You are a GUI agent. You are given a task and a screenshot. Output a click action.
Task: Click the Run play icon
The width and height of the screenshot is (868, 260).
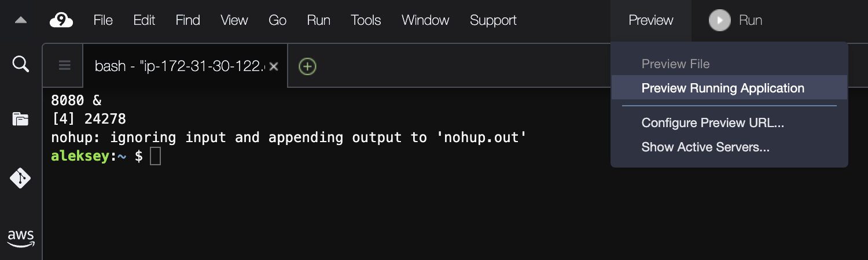(x=719, y=20)
